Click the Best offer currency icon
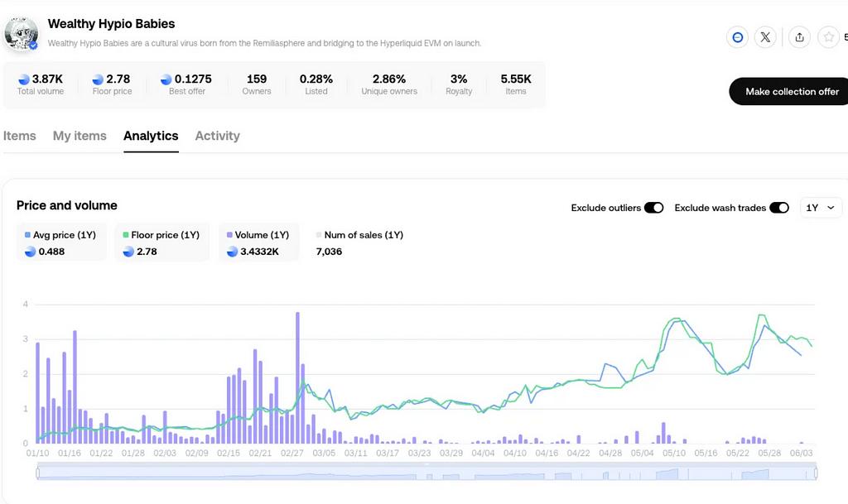This screenshot has width=848, height=504. click(x=166, y=79)
